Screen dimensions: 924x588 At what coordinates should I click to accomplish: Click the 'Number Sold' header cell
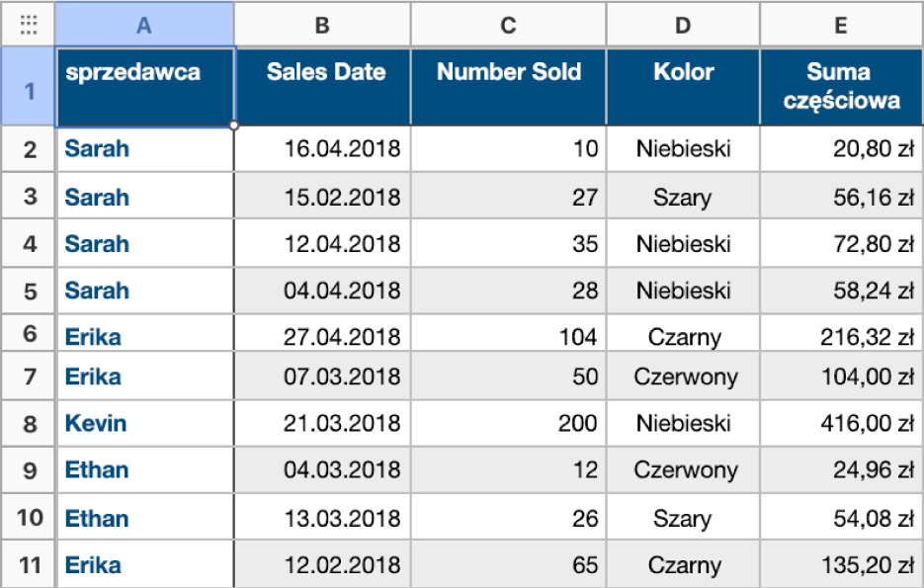[508, 86]
